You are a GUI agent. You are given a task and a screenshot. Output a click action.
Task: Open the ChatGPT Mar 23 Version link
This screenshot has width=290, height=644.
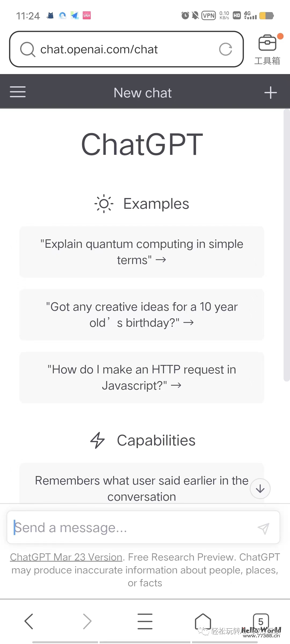[x=66, y=557]
